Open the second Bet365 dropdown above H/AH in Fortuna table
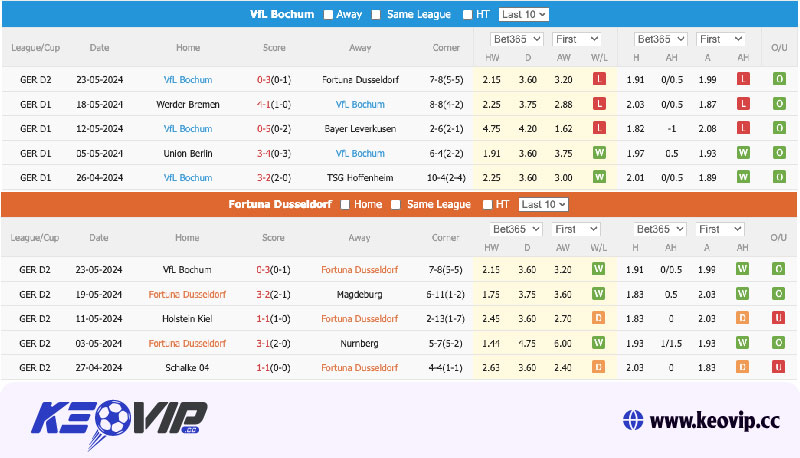The height and width of the screenshot is (458, 800). (660, 230)
